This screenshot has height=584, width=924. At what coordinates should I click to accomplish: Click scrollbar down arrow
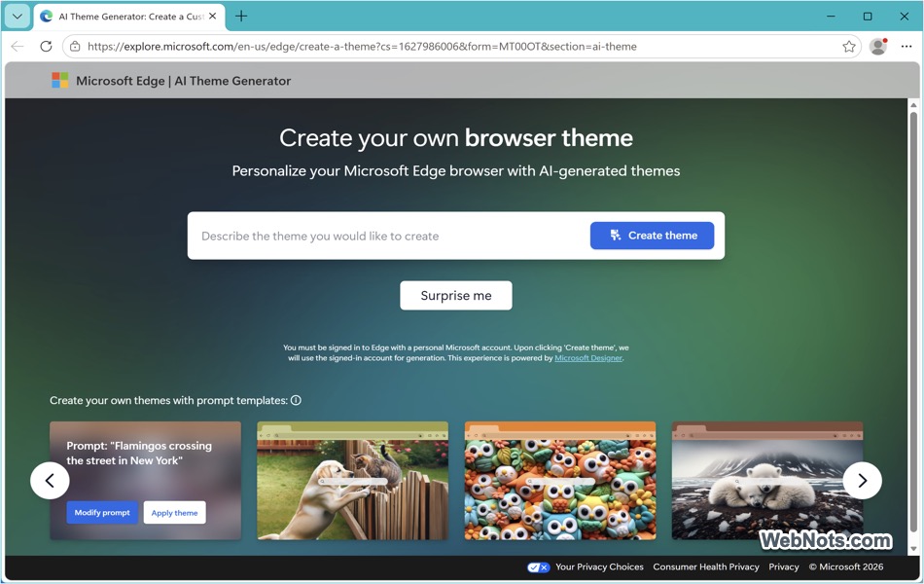[x=913, y=549]
